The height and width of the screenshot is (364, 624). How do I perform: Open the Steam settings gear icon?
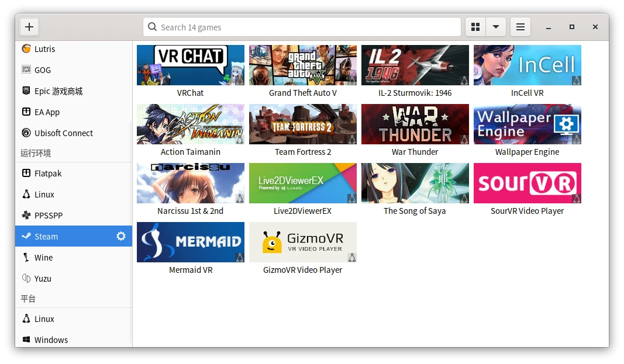[121, 236]
